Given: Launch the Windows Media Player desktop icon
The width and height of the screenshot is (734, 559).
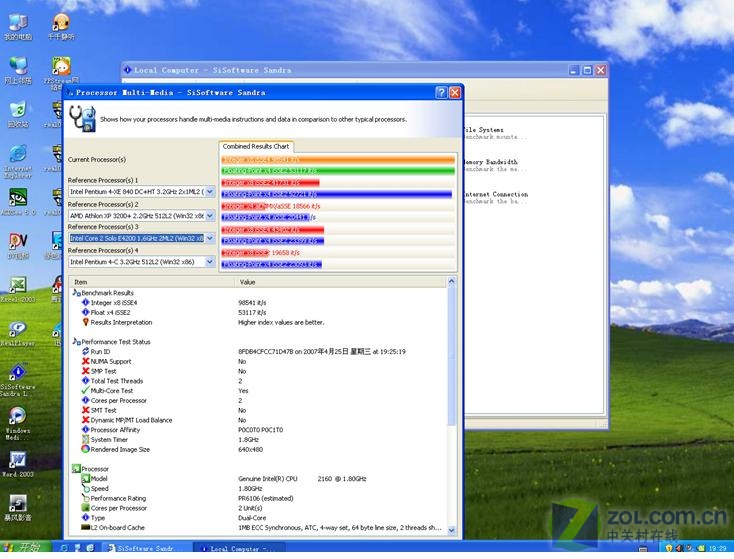Looking at the screenshot, I should tap(18, 423).
